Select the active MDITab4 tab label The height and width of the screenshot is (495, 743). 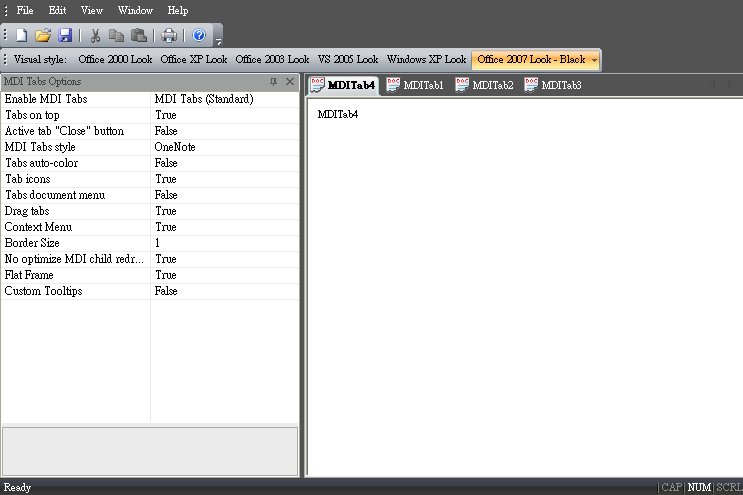351,85
